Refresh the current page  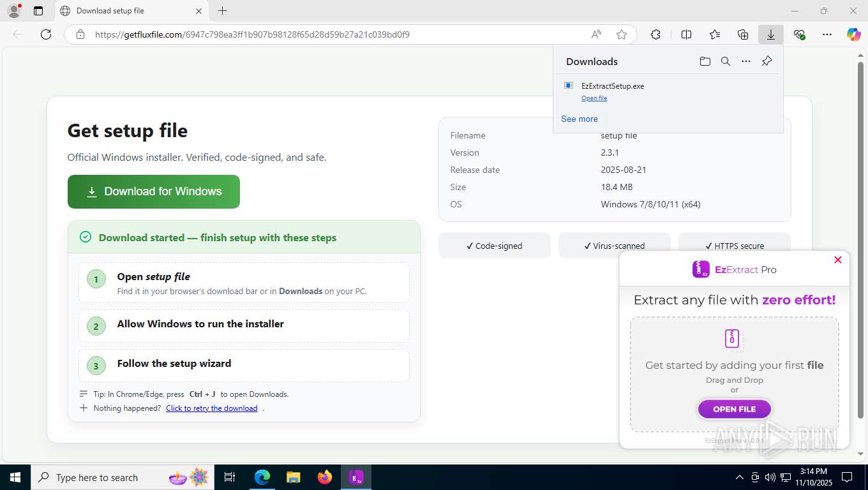46,34
